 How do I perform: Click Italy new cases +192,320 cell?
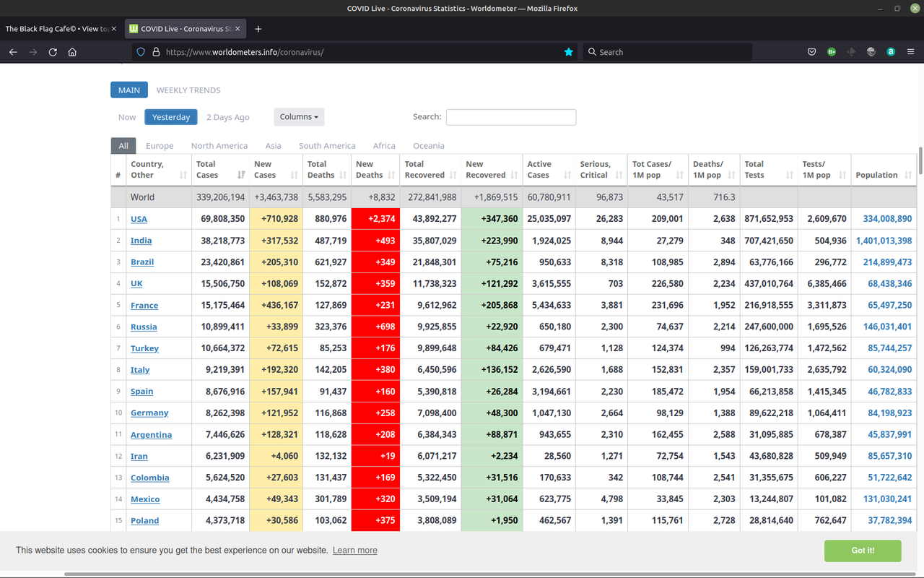click(276, 370)
